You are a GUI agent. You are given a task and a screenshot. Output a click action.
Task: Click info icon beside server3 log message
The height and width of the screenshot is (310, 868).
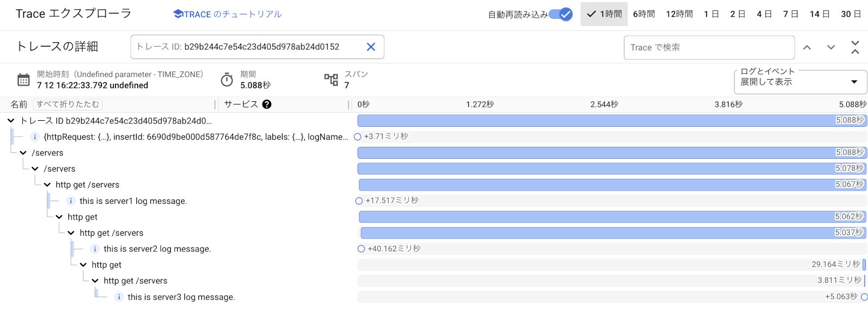tap(119, 297)
